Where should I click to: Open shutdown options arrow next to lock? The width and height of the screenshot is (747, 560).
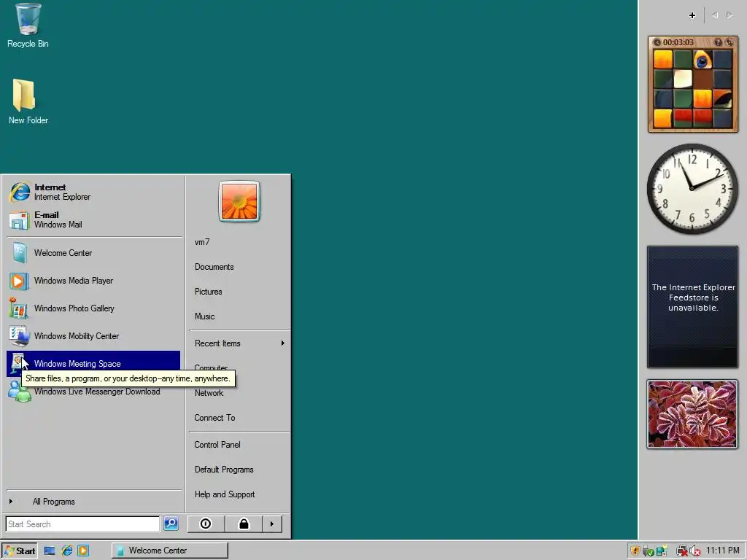click(x=272, y=524)
